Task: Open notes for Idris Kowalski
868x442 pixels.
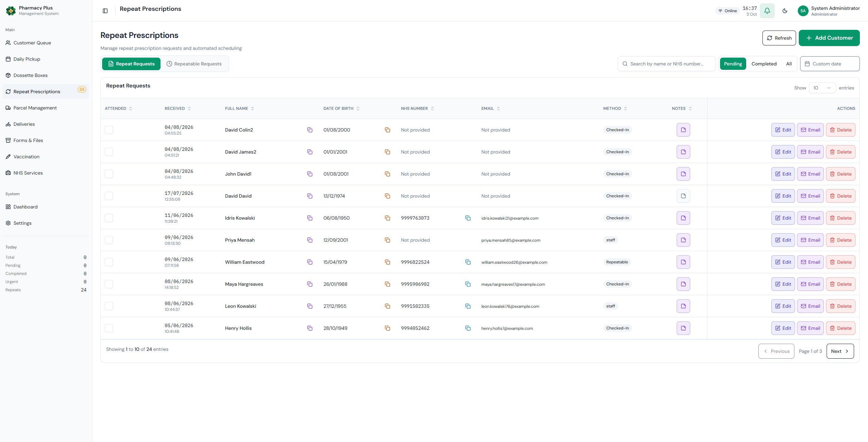Action: (683, 218)
